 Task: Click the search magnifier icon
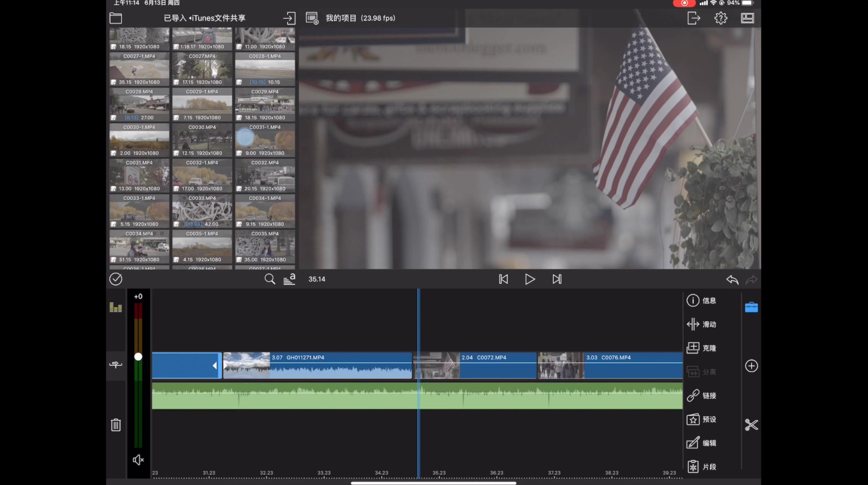coord(270,279)
